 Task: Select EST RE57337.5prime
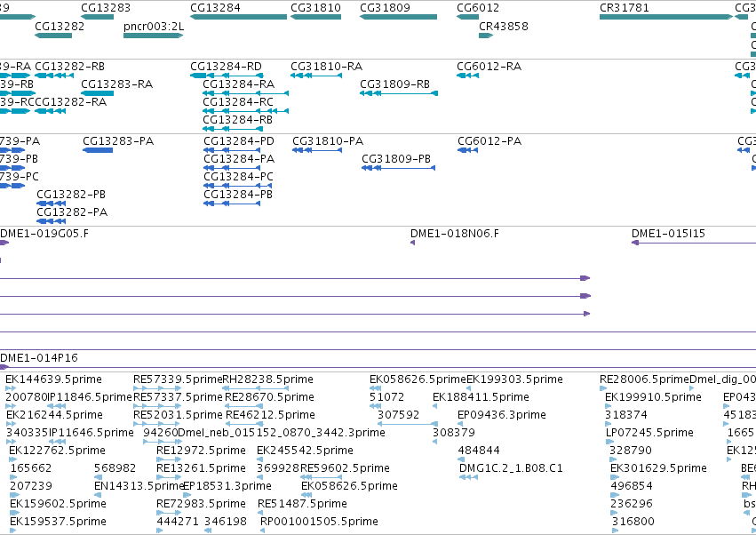point(157,406)
